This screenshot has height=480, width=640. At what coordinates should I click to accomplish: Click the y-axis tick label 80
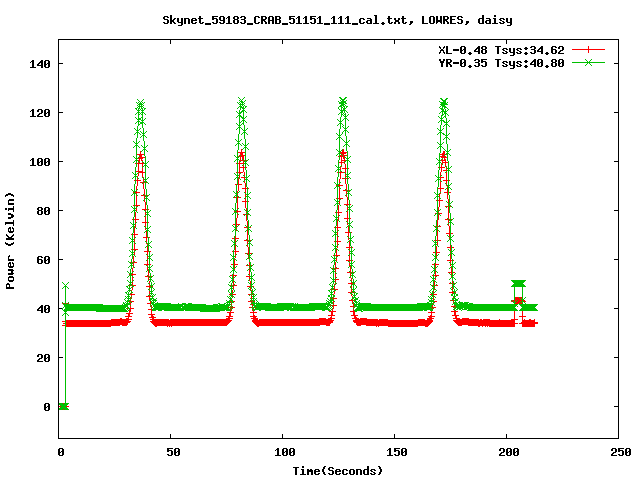(43, 211)
